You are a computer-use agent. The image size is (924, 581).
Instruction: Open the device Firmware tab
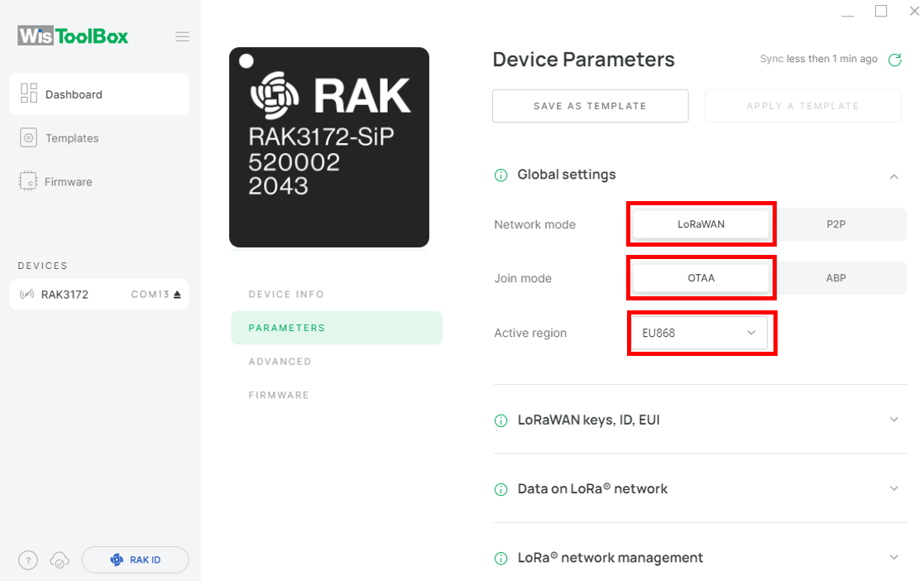coord(279,396)
